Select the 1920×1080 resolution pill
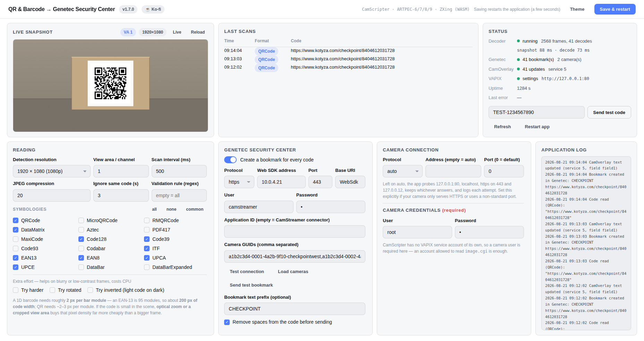 tap(153, 32)
